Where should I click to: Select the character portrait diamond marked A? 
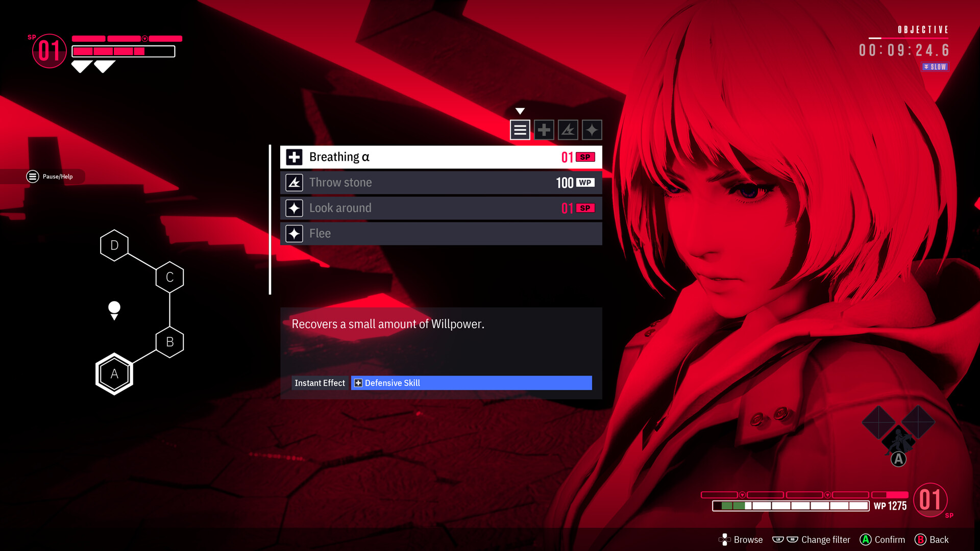tap(898, 439)
